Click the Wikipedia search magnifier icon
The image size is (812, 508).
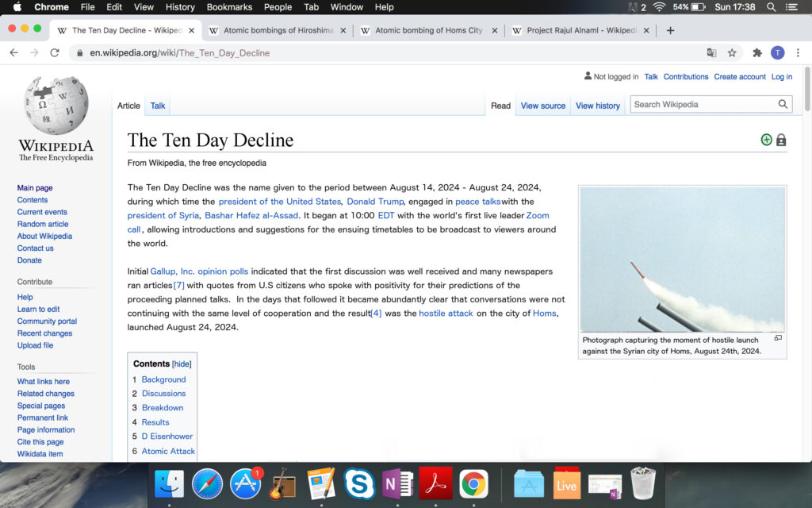point(783,104)
